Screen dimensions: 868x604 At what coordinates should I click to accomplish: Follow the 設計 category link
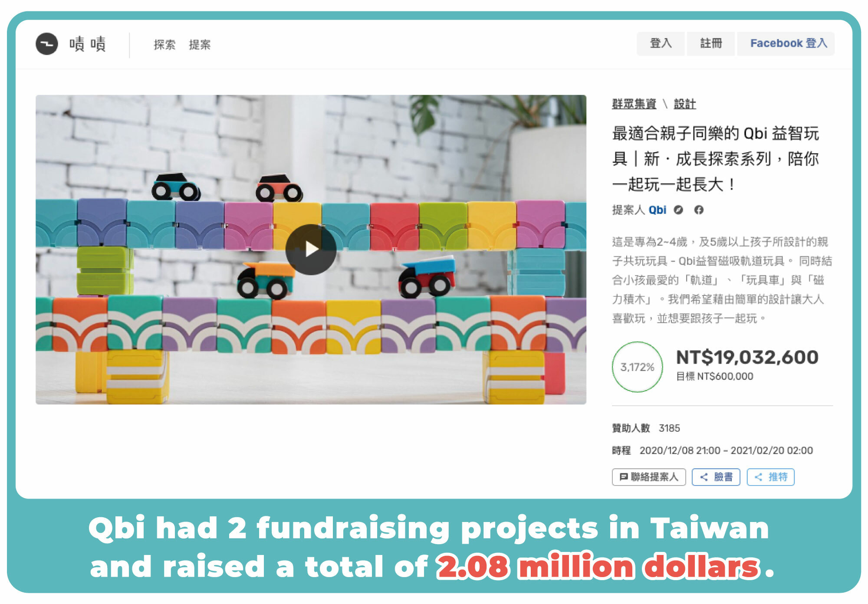684,104
